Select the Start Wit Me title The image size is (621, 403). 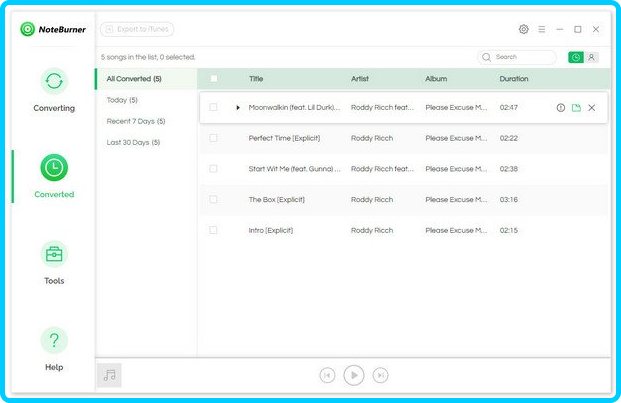(x=294, y=169)
